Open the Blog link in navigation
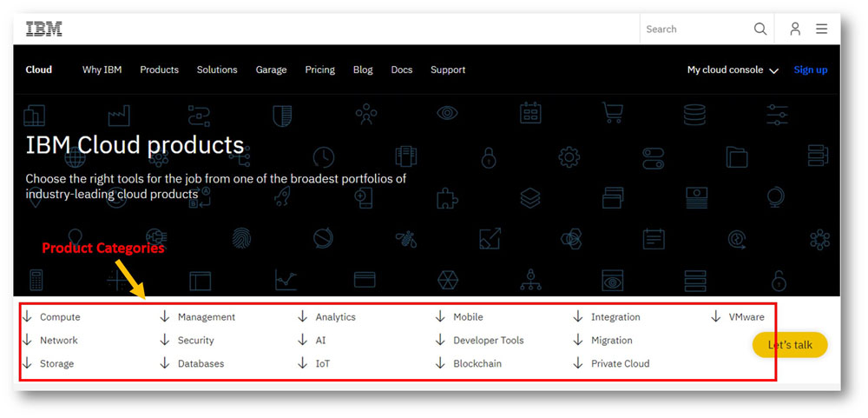868x418 pixels. (x=363, y=70)
